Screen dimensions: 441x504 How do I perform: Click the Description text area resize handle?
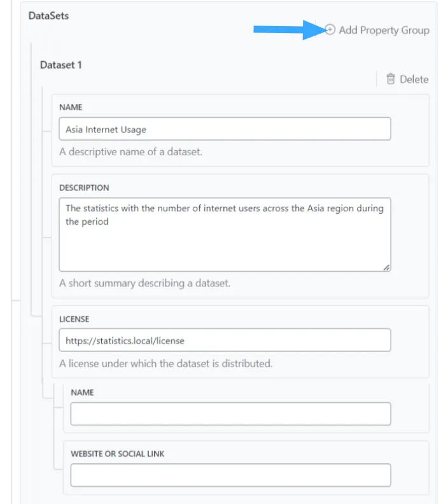pyautogui.click(x=386, y=267)
